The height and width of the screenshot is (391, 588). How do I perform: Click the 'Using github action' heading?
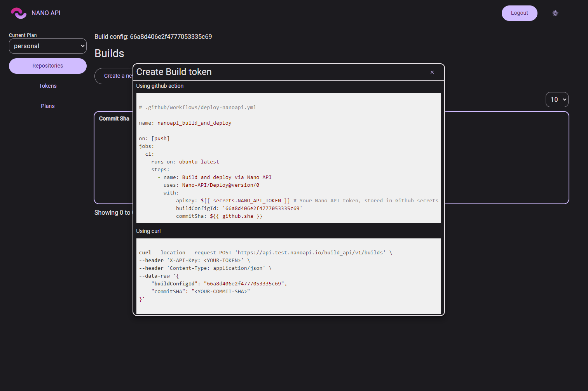click(160, 86)
